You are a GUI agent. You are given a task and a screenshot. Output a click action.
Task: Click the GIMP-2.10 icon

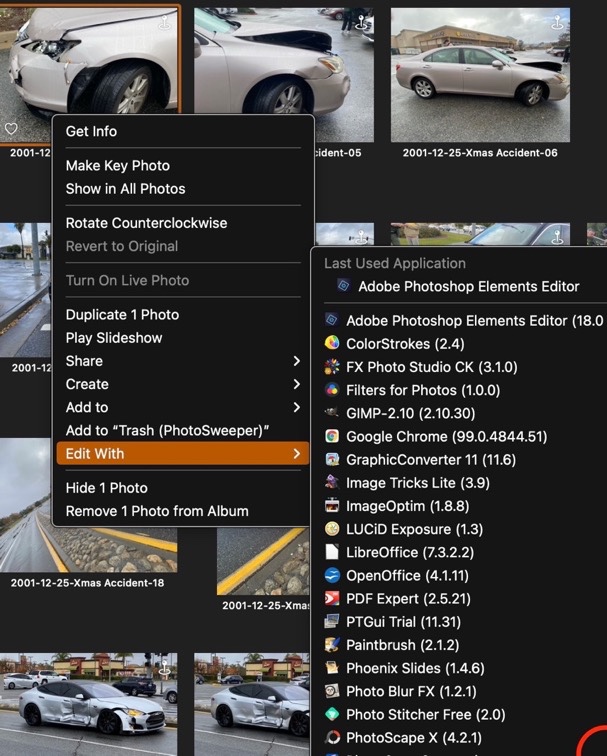(332, 413)
